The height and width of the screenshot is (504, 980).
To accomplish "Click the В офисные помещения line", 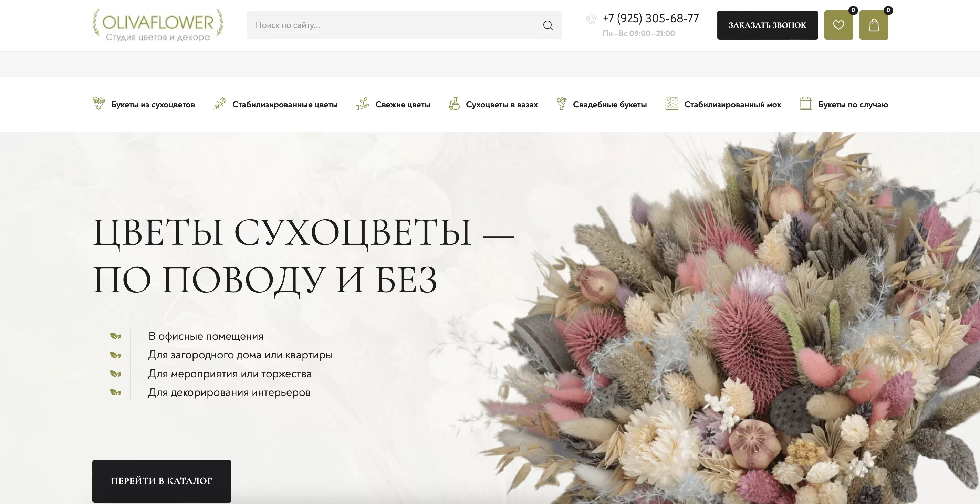I will click(x=206, y=336).
